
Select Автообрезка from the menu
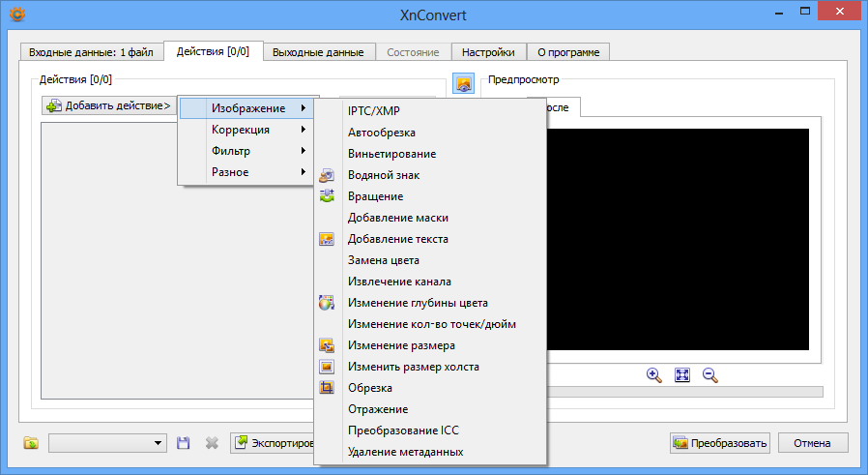click(430, 133)
